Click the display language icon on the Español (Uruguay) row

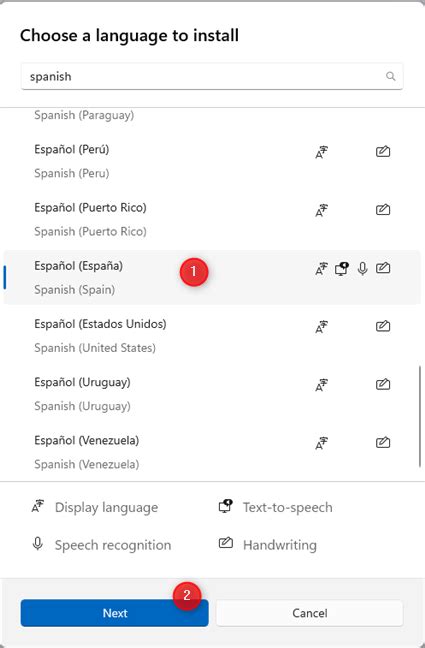[x=321, y=384]
